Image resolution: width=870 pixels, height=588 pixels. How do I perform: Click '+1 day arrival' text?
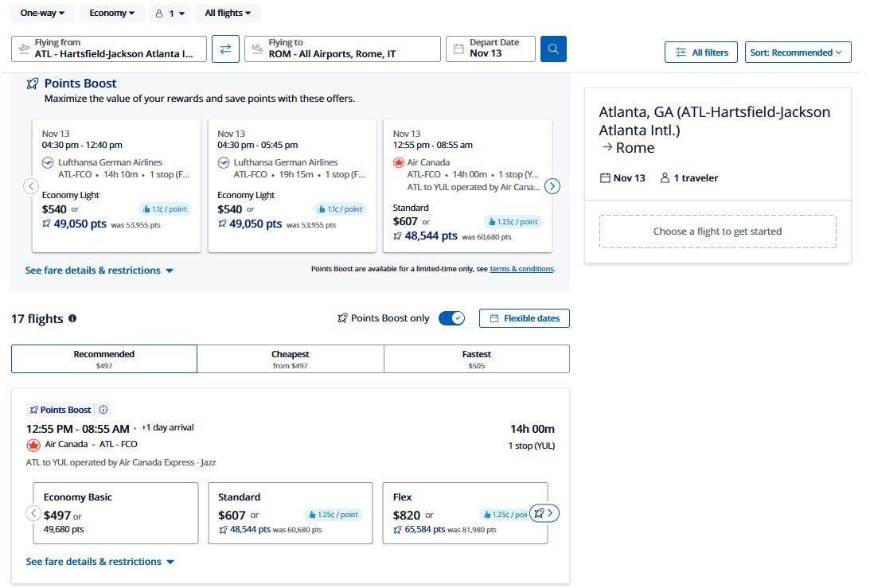pos(168,428)
